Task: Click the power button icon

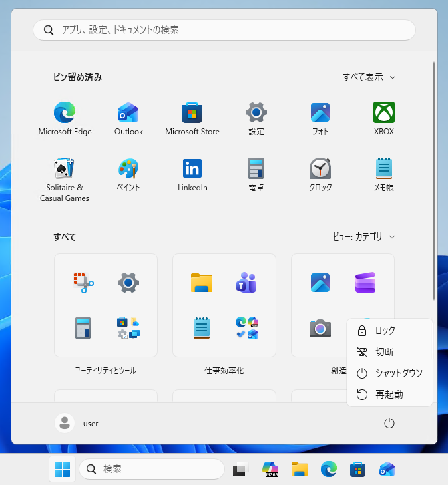Action: [389, 423]
